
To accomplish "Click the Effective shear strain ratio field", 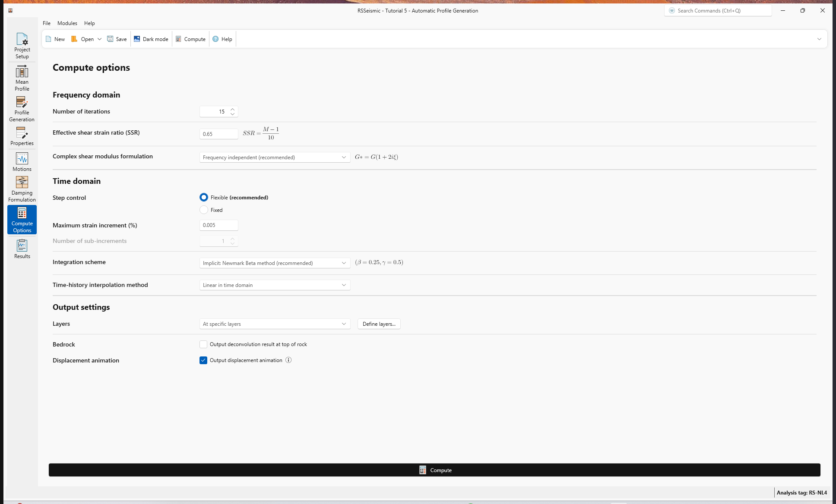I will coord(219,134).
